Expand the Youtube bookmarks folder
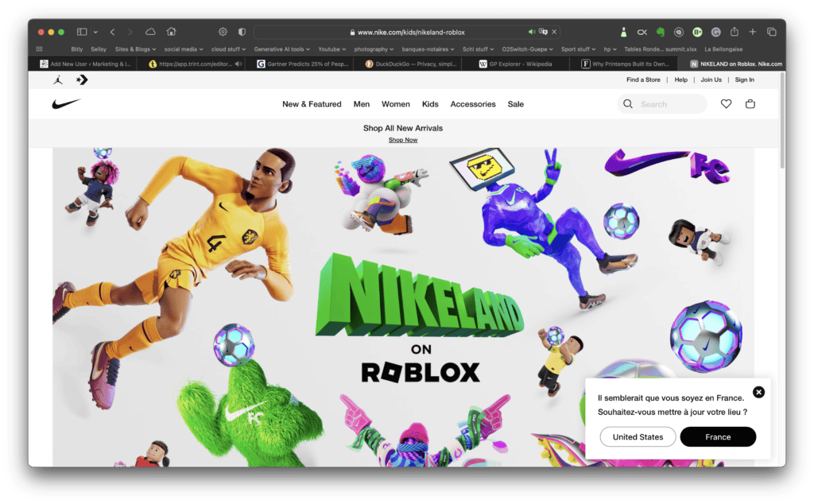The width and height of the screenshot is (814, 504). [x=331, y=49]
